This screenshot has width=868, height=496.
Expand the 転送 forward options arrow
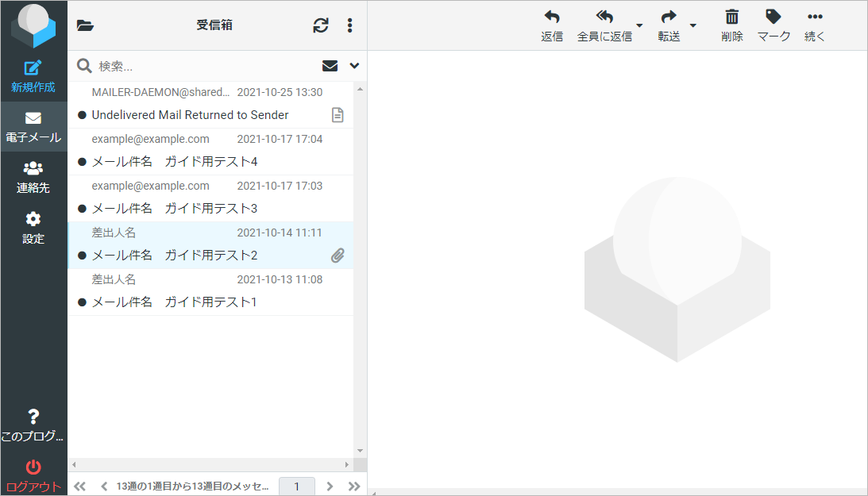pos(692,25)
